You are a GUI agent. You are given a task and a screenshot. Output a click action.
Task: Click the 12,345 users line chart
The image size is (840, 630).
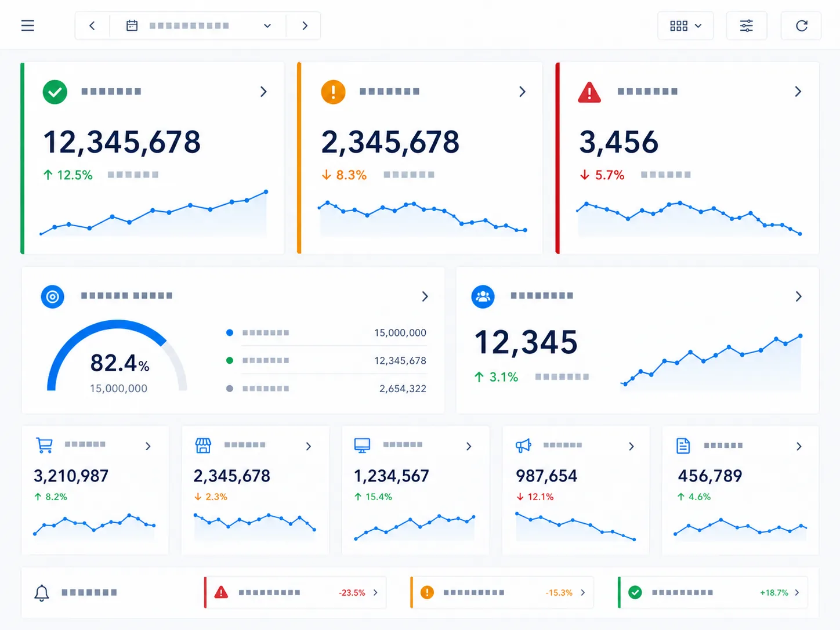[712, 361]
